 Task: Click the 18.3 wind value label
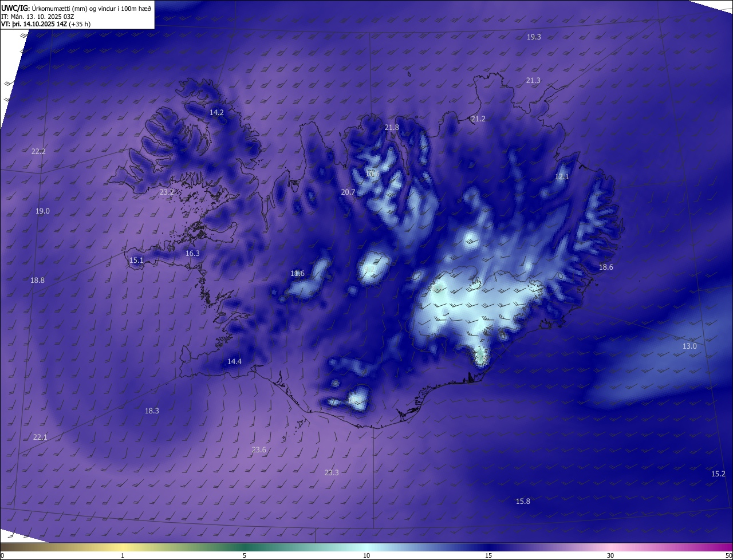point(152,411)
